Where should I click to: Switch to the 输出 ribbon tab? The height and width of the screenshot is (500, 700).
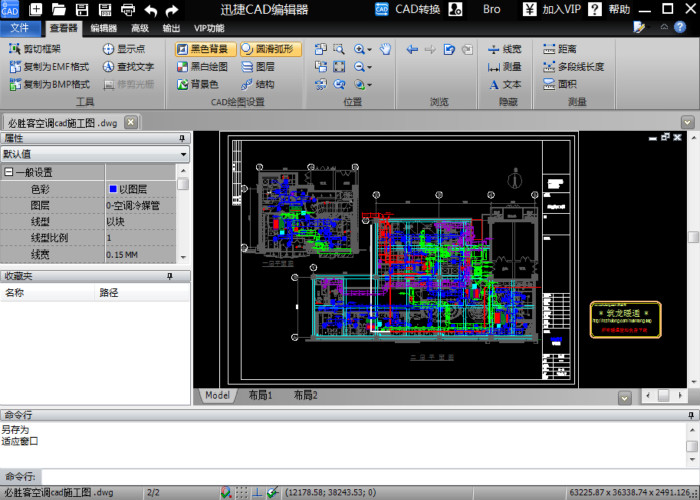pos(171,28)
